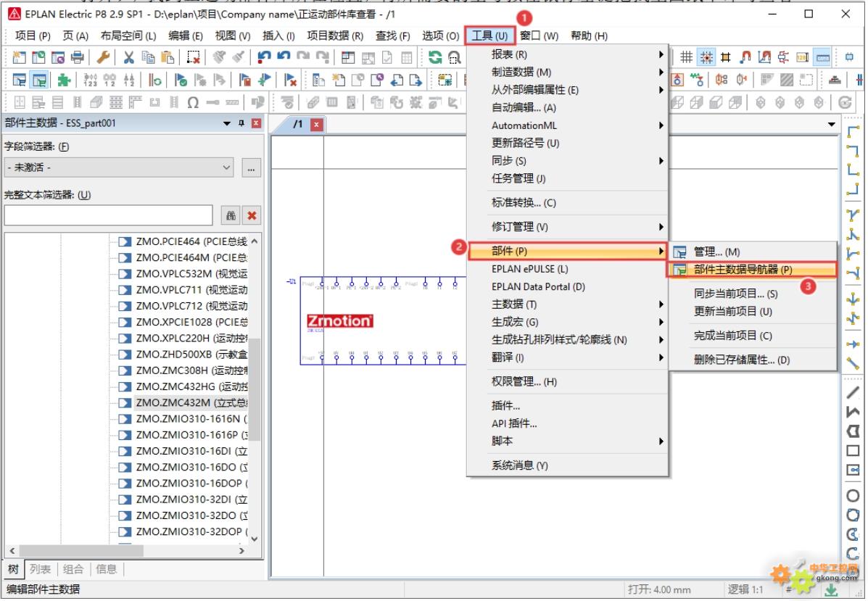Expand the 制造数据 (M) submenu
This screenshot has height=601, width=868.
point(568,72)
